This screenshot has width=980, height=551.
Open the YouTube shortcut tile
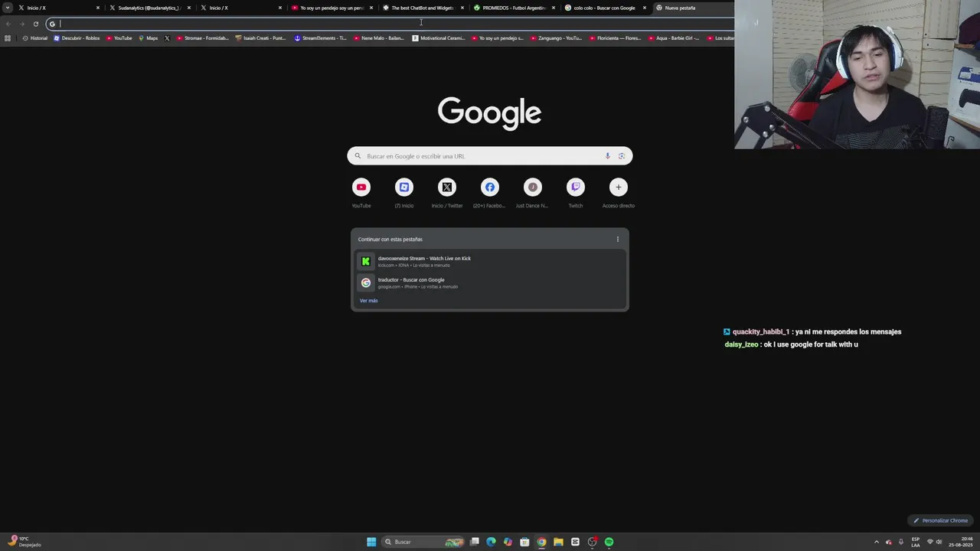(x=361, y=193)
